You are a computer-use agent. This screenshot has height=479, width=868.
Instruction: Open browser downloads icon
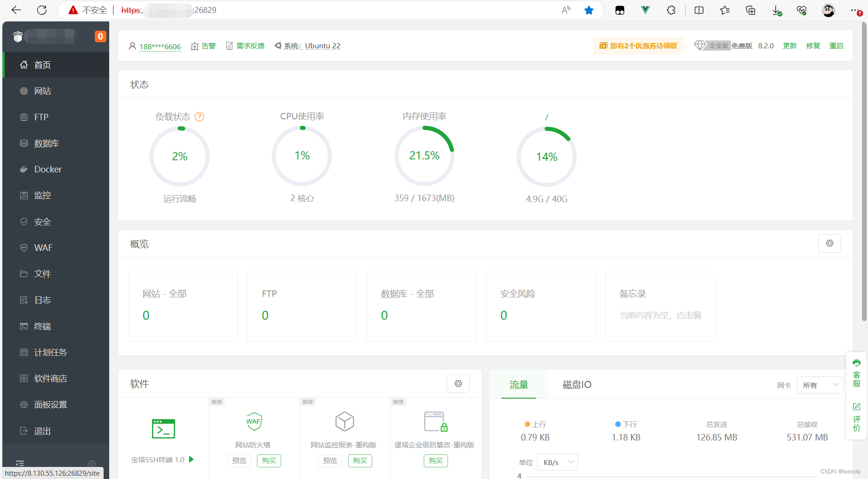tap(776, 10)
